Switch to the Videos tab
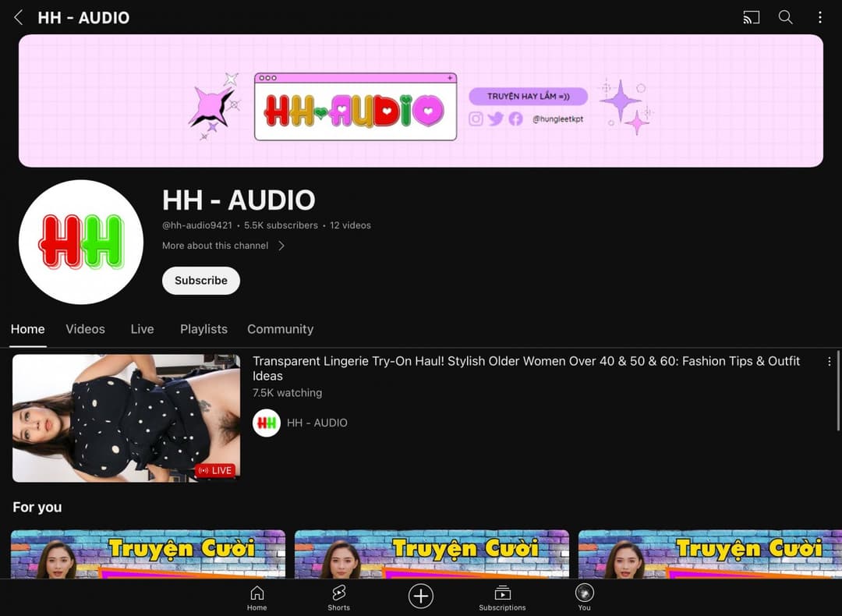The height and width of the screenshot is (616, 842). 85,329
